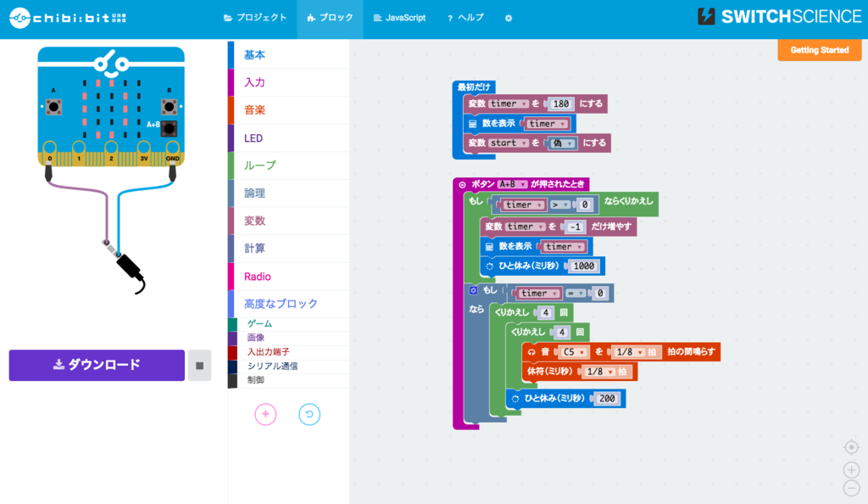Click simulator pin 0
This screenshot has width=868, height=504.
(x=50, y=149)
